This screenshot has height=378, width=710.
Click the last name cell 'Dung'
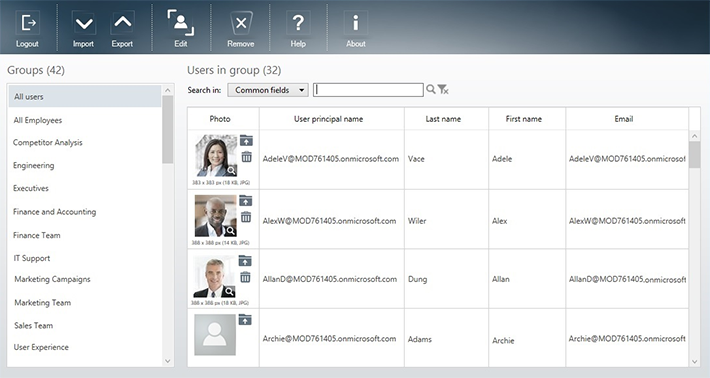(446, 279)
